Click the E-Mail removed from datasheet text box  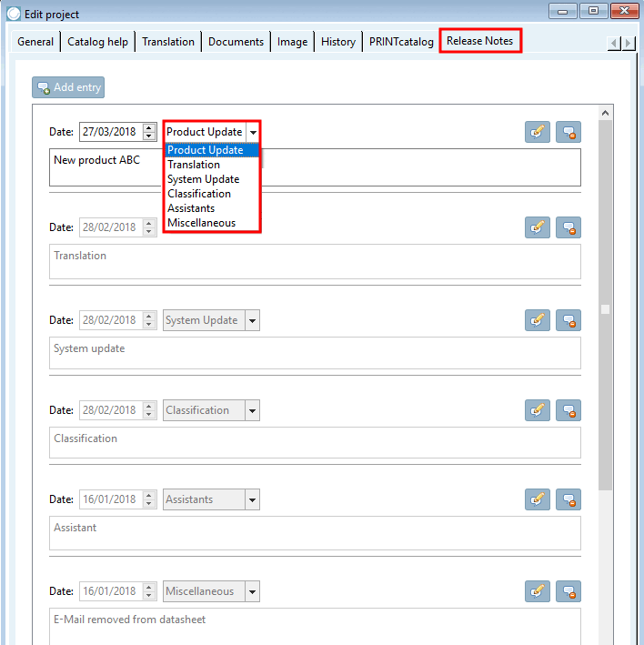pyautogui.click(x=315, y=627)
